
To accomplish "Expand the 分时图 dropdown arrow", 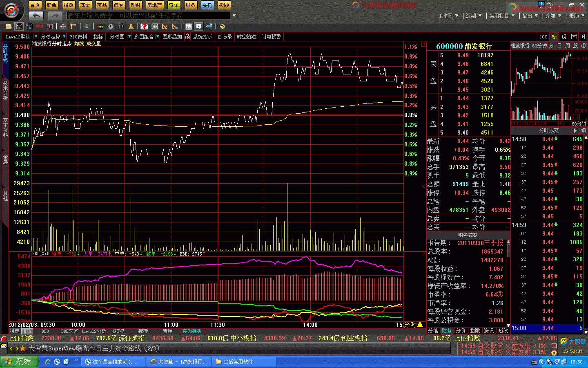I will [129, 37].
